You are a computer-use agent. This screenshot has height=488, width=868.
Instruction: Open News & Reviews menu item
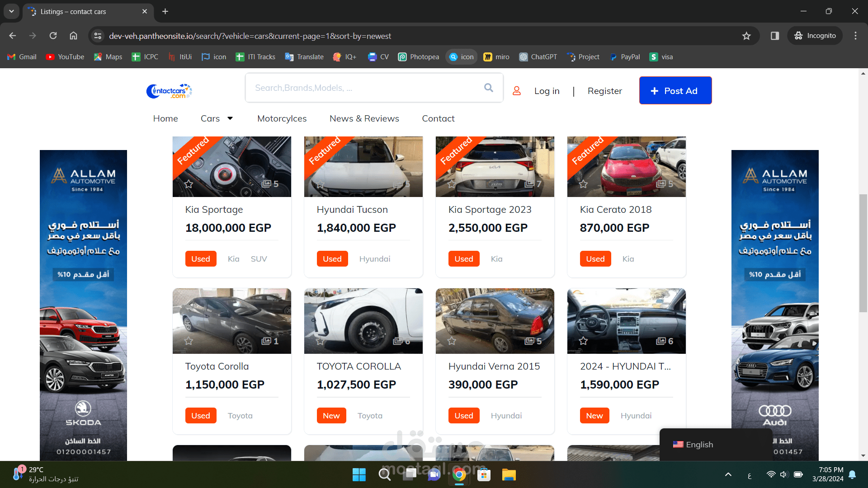(x=364, y=118)
